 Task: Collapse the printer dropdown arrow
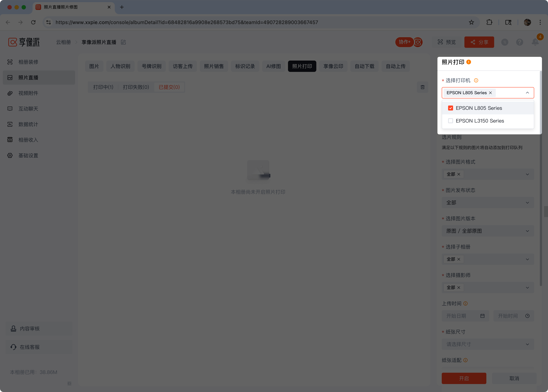tap(527, 93)
